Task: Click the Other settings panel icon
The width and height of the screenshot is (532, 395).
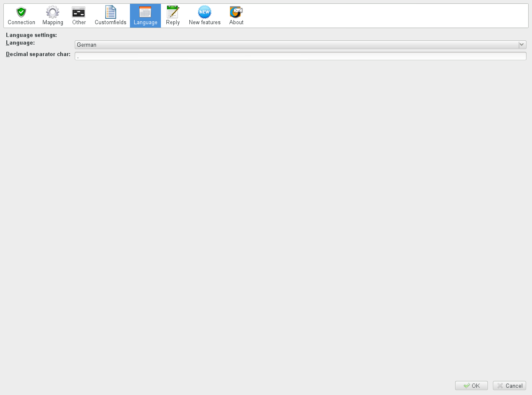Action: tap(79, 12)
